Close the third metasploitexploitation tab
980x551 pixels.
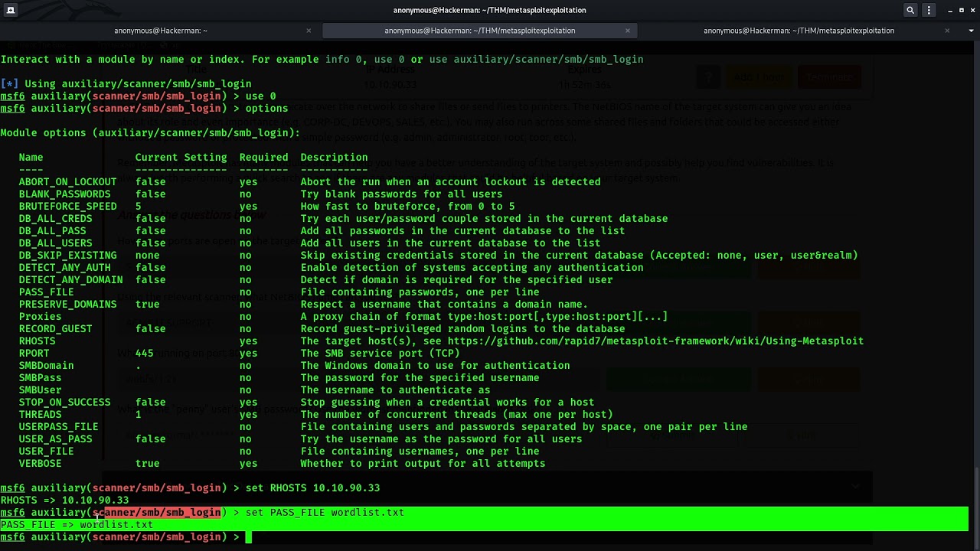click(x=947, y=31)
